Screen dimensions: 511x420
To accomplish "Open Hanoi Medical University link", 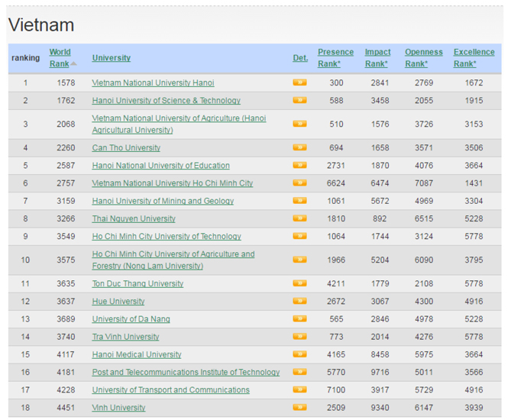I will [x=137, y=354].
